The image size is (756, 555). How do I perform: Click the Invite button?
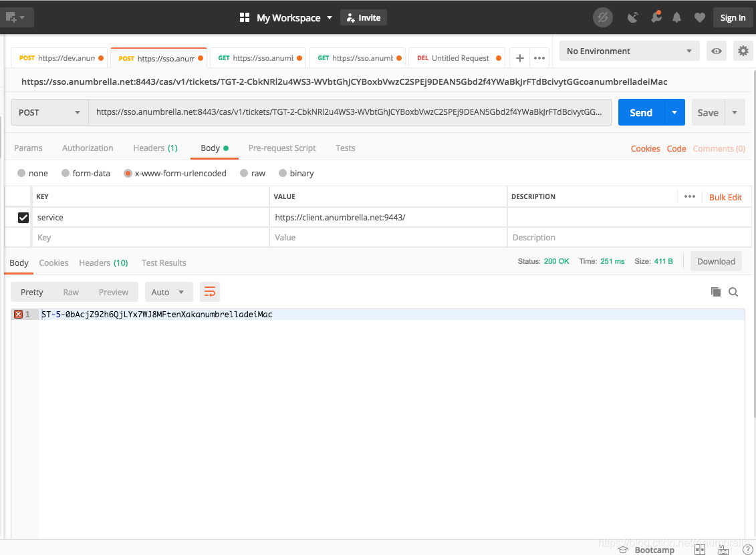(x=364, y=18)
